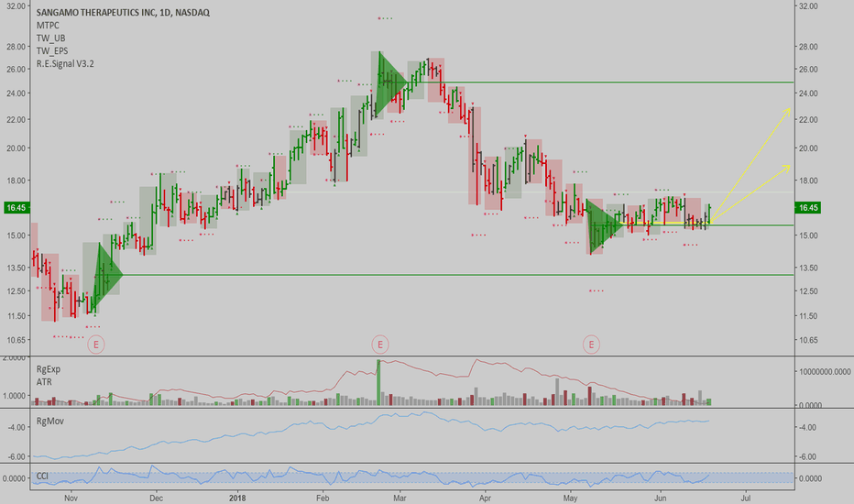Select the MTPC indicator label
This screenshot has height=504, width=854.
click(48, 25)
